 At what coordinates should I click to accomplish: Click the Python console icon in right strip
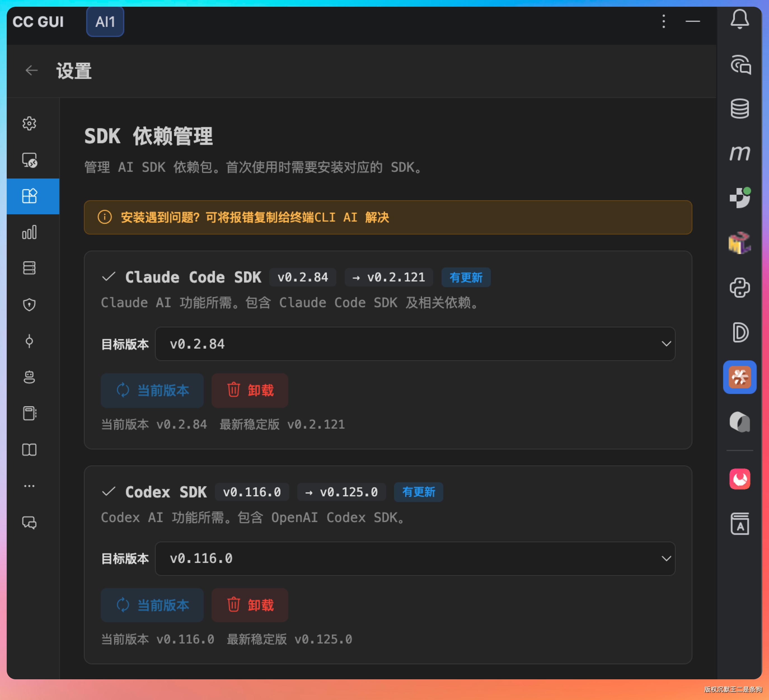coord(739,288)
